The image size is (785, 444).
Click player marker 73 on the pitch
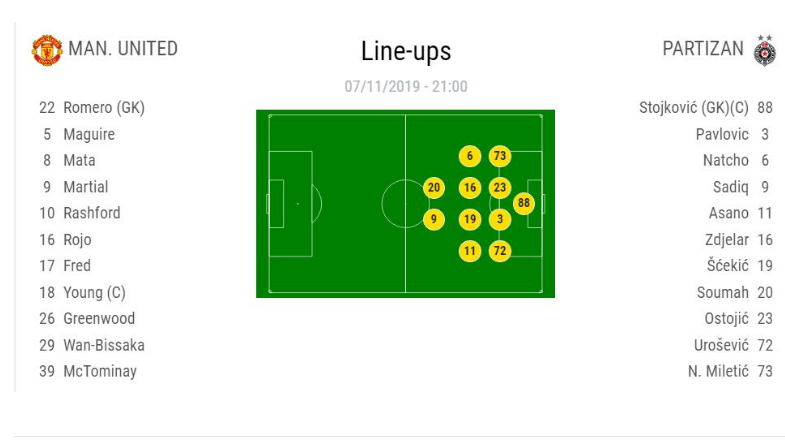tap(500, 156)
